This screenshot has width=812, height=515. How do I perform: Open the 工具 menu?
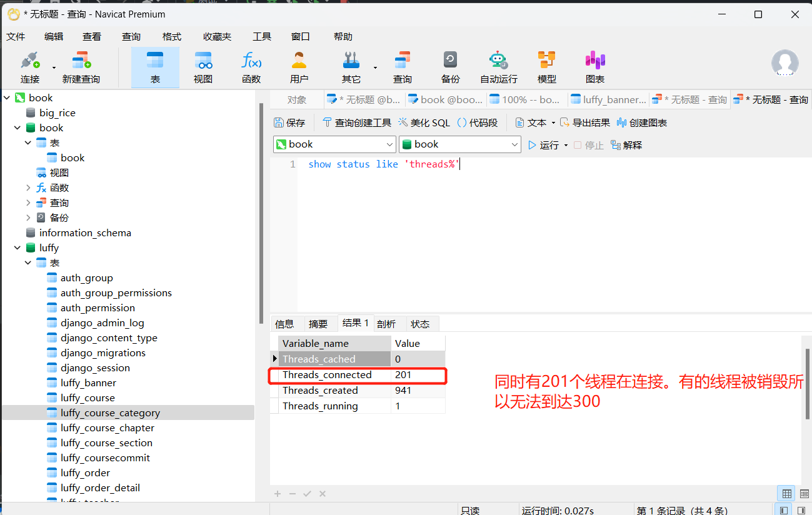pos(262,37)
